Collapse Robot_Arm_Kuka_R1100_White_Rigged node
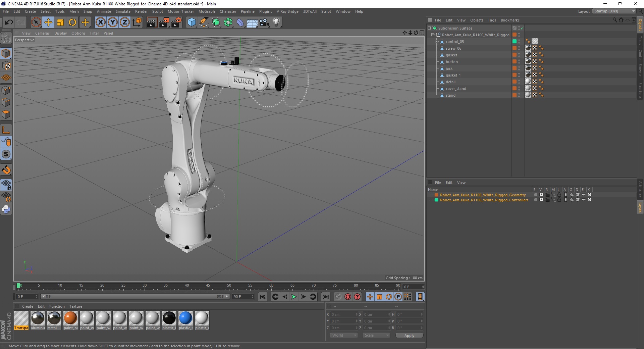 point(433,35)
